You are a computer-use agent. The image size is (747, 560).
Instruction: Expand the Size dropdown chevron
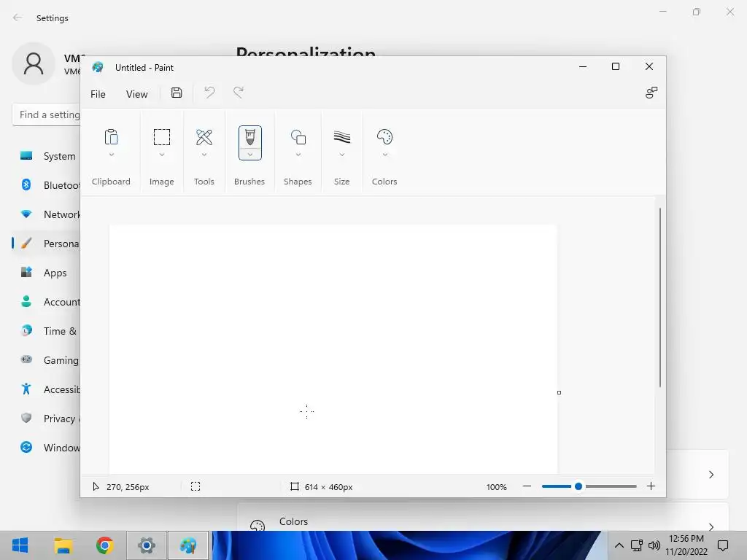342,155
